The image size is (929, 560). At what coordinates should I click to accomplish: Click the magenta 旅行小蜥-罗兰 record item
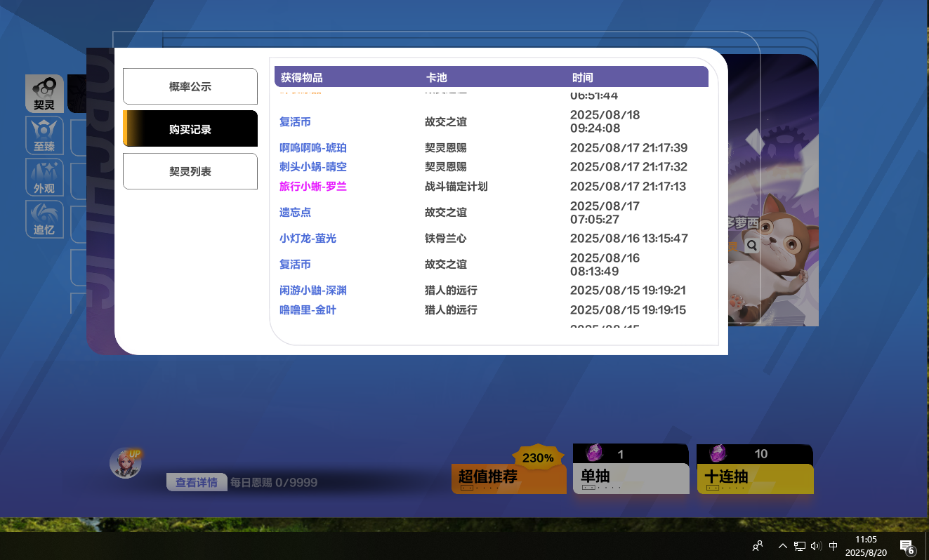point(313,186)
